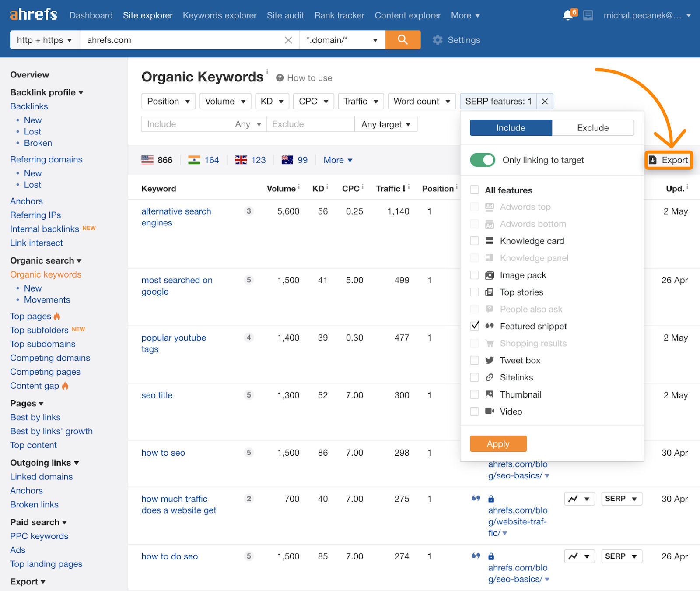The image size is (700, 591).
Task: Click the US flag keyword count icon
Action: click(148, 160)
